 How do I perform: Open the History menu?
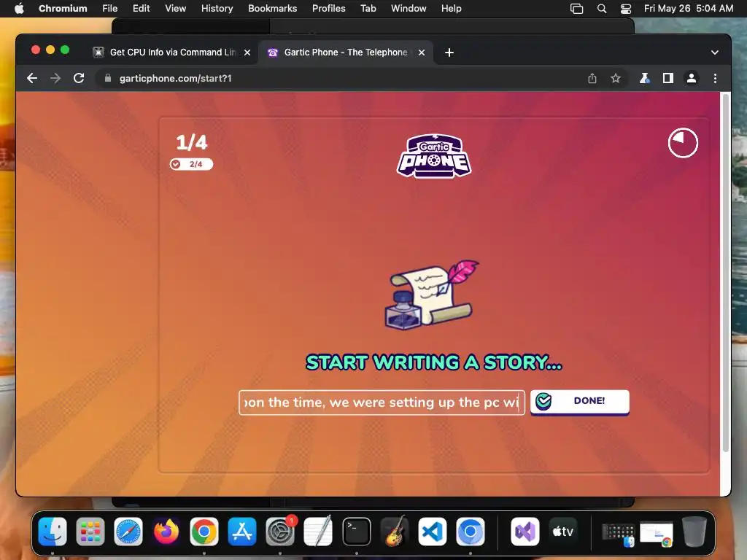coord(217,9)
